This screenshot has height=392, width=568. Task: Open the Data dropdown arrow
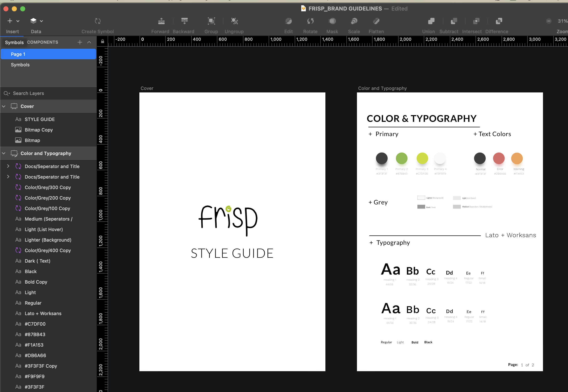click(x=41, y=21)
